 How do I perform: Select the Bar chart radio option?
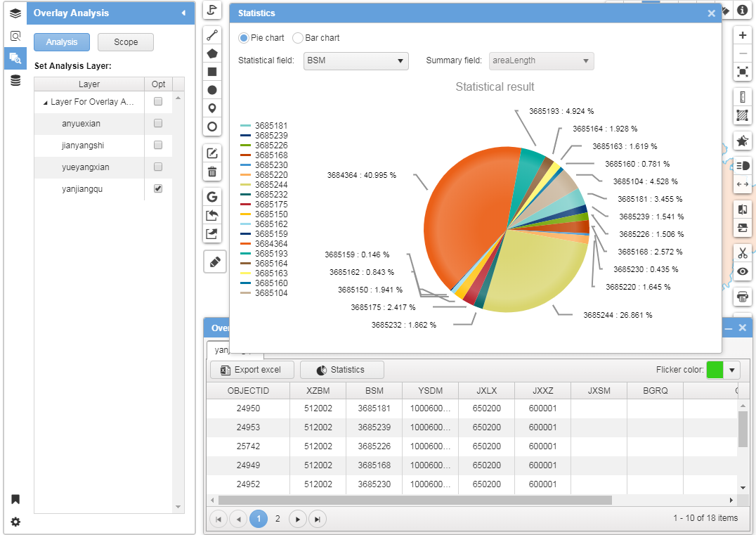(298, 38)
